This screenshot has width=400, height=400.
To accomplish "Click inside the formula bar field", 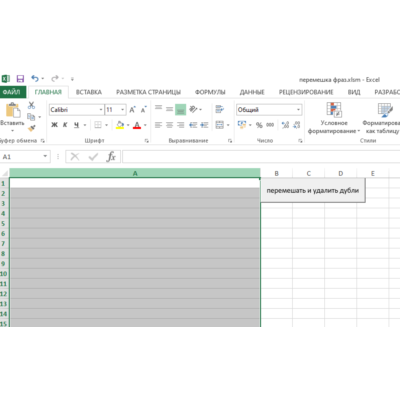I will (261, 157).
